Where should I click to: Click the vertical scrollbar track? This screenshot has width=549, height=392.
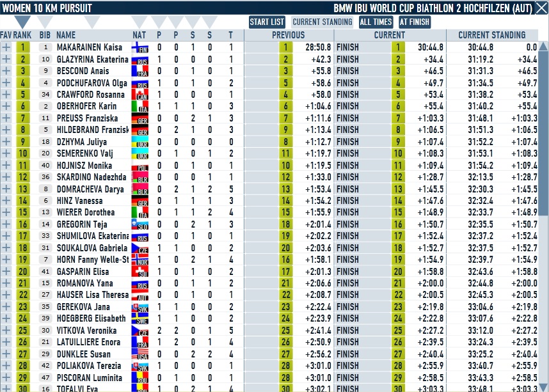543,217
